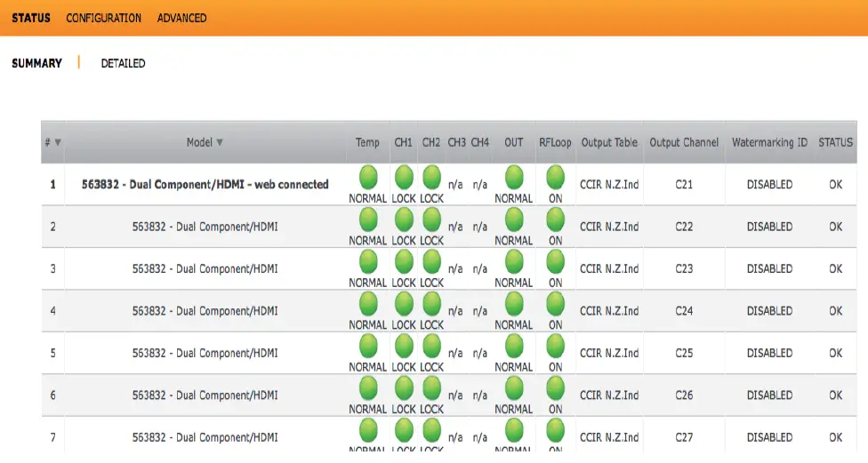Click the OK status in row 1

click(835, 184)
